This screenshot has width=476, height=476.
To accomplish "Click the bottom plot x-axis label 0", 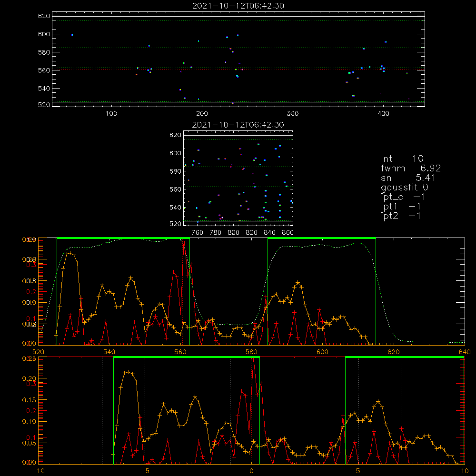I will 251,471.
